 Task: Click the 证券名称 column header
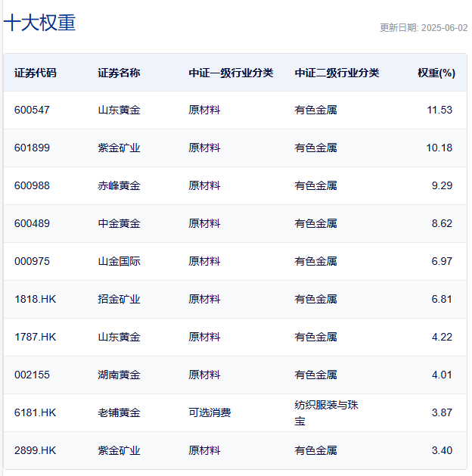[x=119, y=73]
